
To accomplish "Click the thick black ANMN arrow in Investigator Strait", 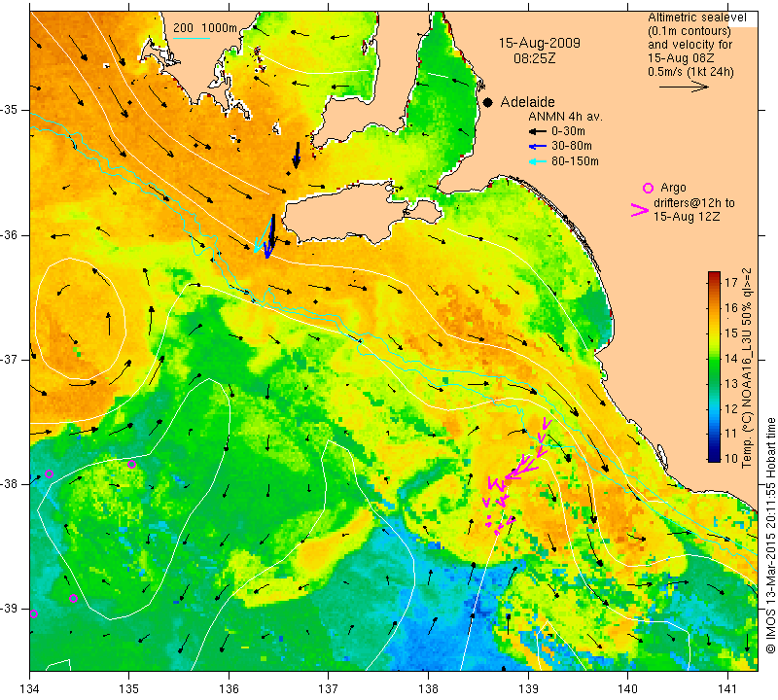I will tap(297, 155).
